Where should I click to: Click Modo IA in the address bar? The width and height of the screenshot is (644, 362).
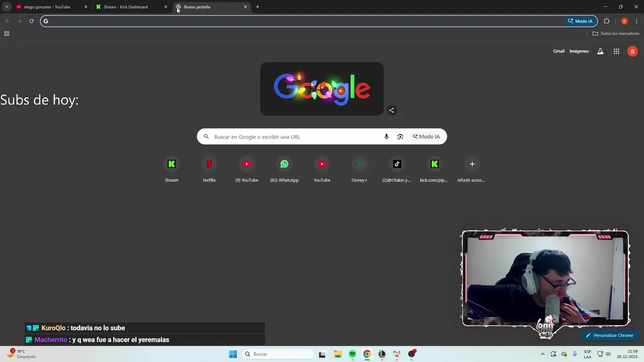[581, 21]
